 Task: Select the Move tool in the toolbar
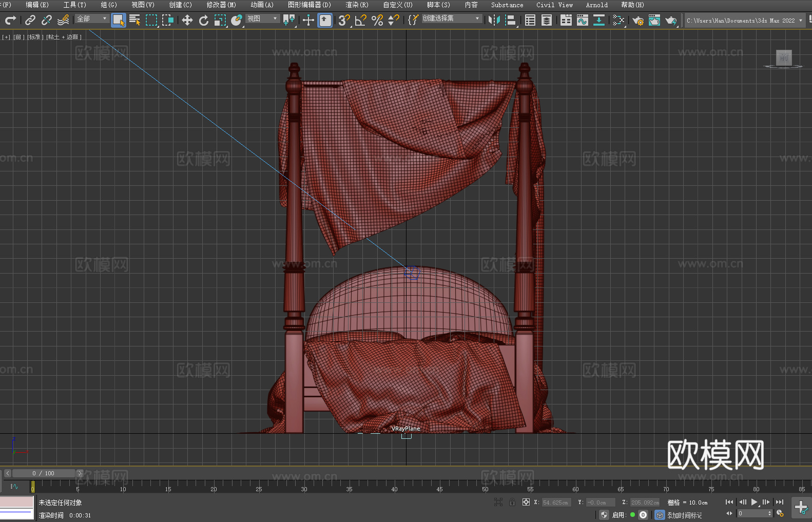coord(187,20)
